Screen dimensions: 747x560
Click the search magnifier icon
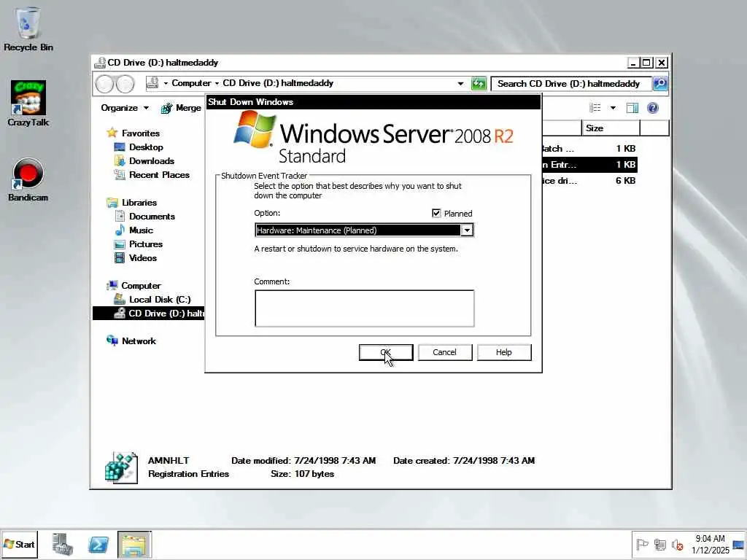coord(660,84)
